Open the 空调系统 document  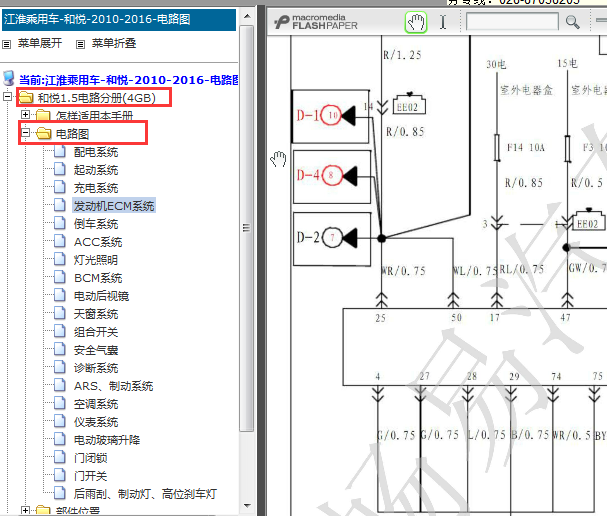click(x=96, y=404)
